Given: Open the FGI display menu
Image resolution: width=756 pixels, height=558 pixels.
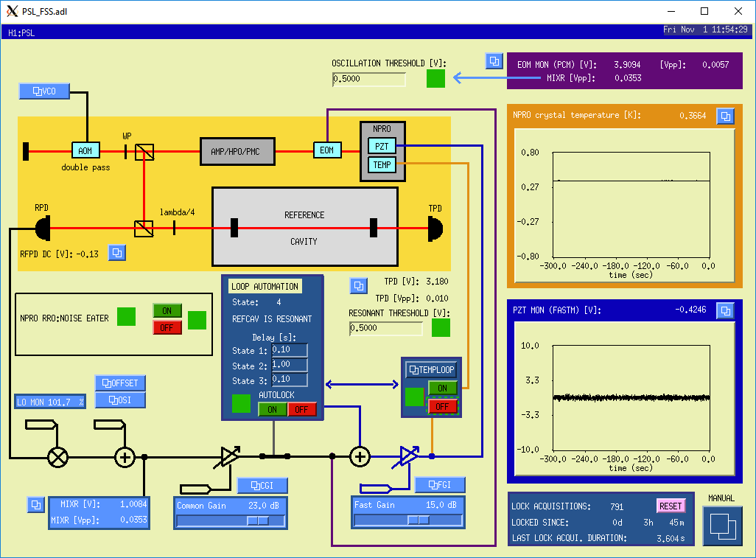Looking at the screenshot, I should (x=440, y=484).
